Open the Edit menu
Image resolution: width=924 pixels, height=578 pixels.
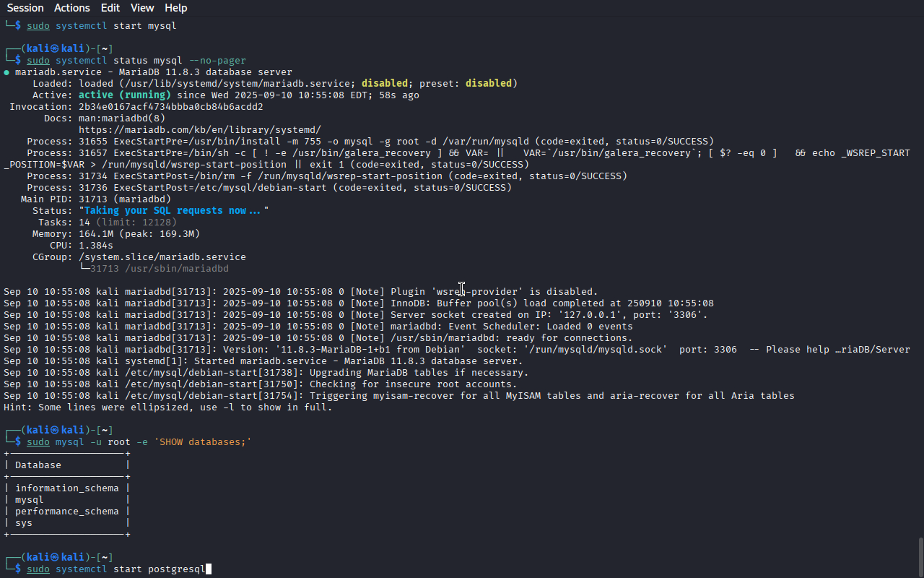(x=110, y=8)
